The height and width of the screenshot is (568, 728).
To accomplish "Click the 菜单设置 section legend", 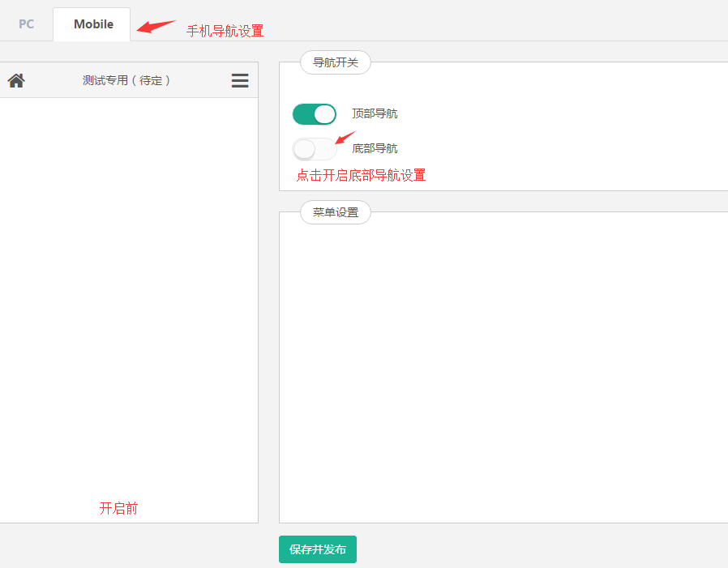I will [335, 212].
